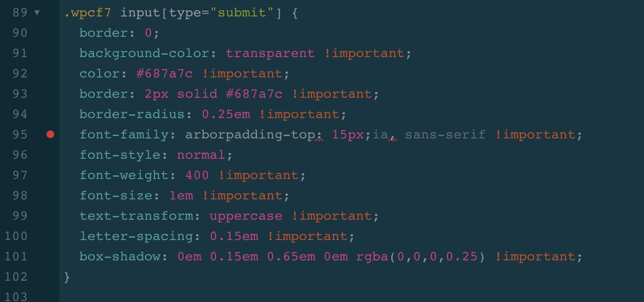644x302 pixels.
Task: Click the font-weight 400 value
Action: pos(197,175)
